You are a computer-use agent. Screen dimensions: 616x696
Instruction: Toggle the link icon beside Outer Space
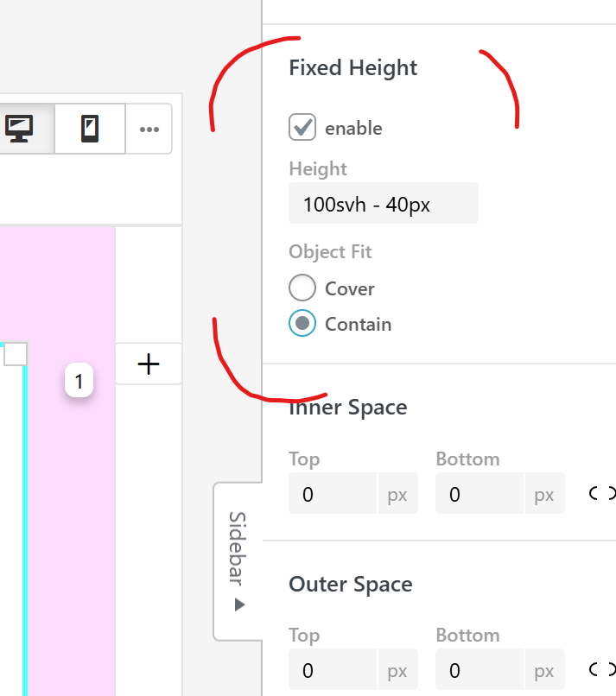click(x=602, y=669)
